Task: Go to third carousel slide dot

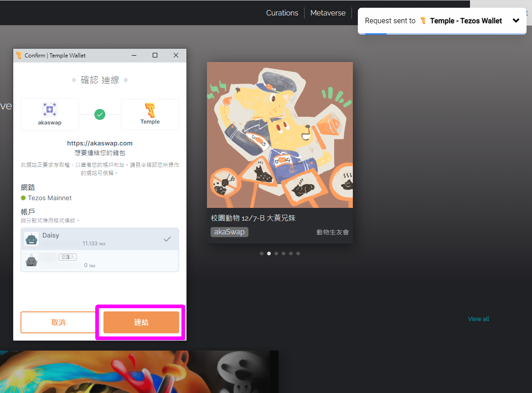Action: [276, 253]
